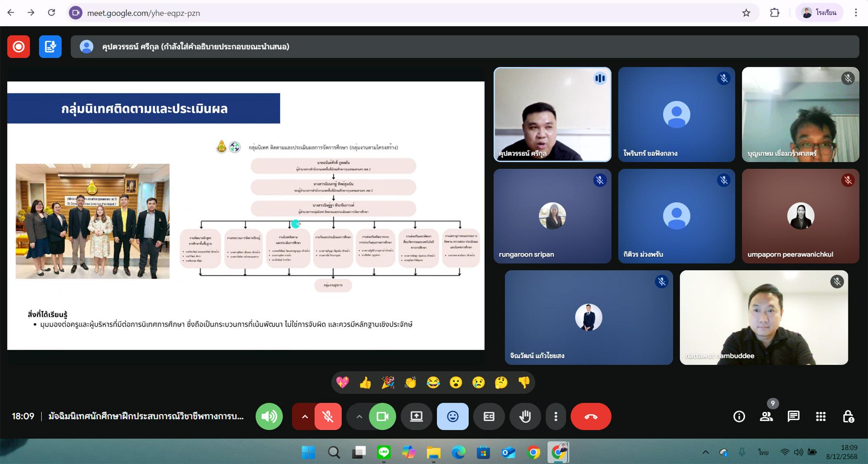Open the host controls lock

click(848, 417)
